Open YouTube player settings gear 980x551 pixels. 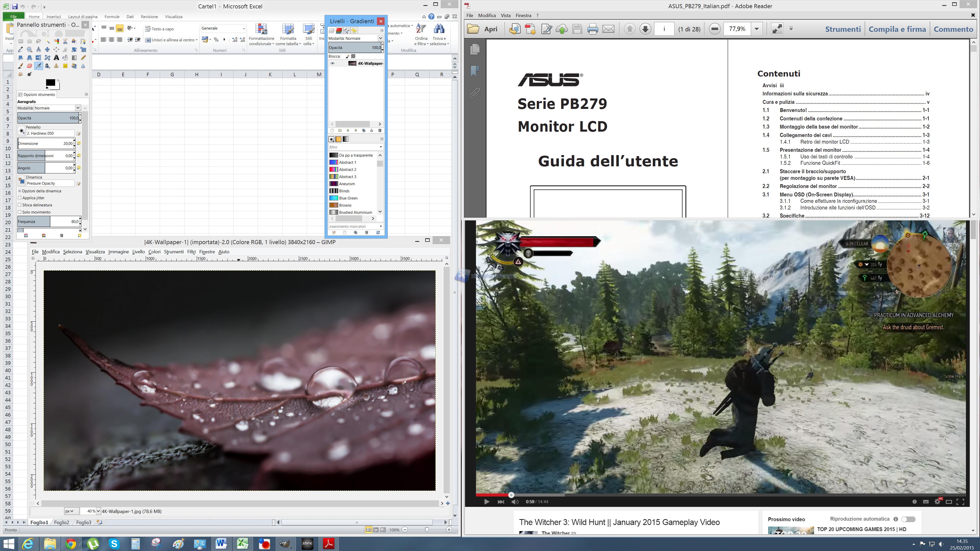pyautogui.click(x=937, y=502)
